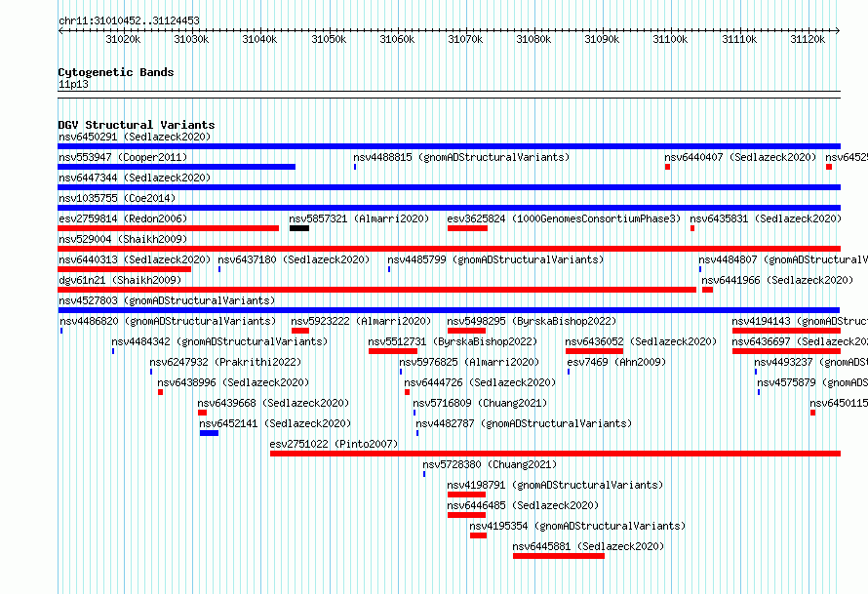Click the nsv5923222 (Almarri2020) red bar

[300, 331]
